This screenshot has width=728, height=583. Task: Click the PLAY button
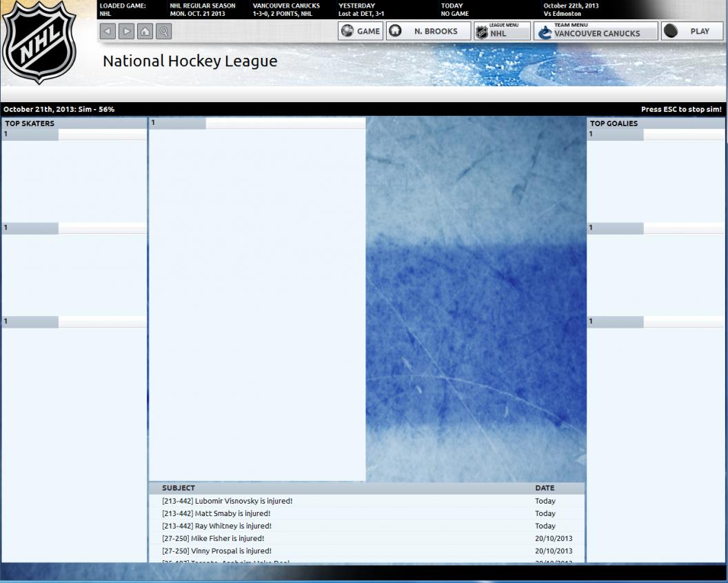coord(692,31)
